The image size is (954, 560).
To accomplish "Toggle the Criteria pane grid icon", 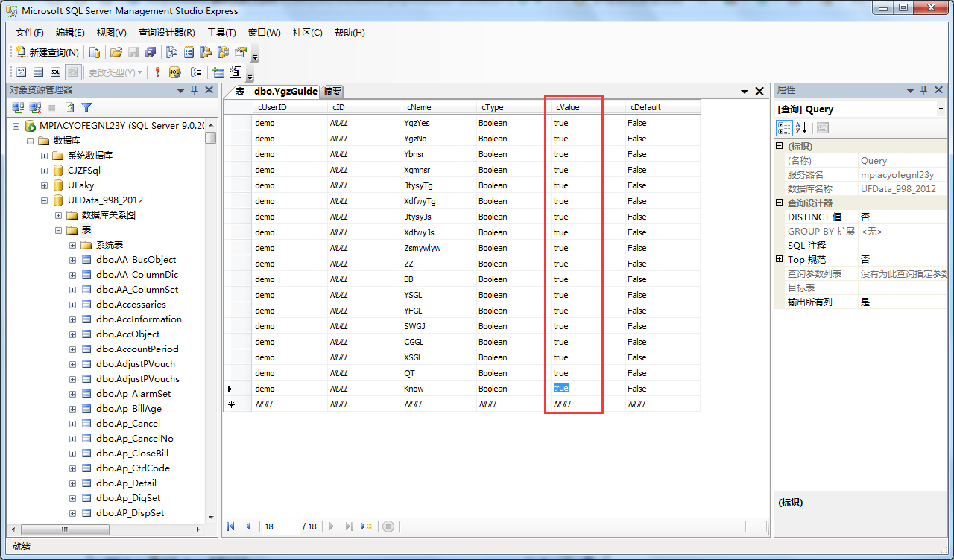I will point(38,72).
